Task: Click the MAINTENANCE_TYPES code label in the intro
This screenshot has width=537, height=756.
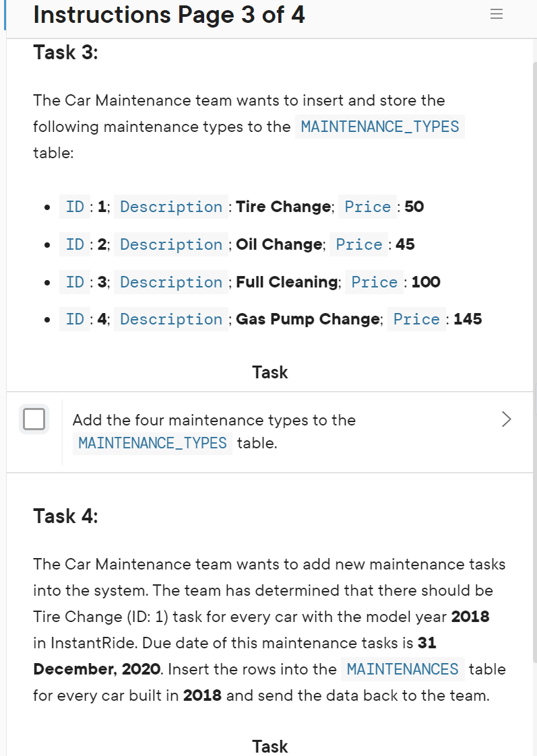Action: pos(379,127)
